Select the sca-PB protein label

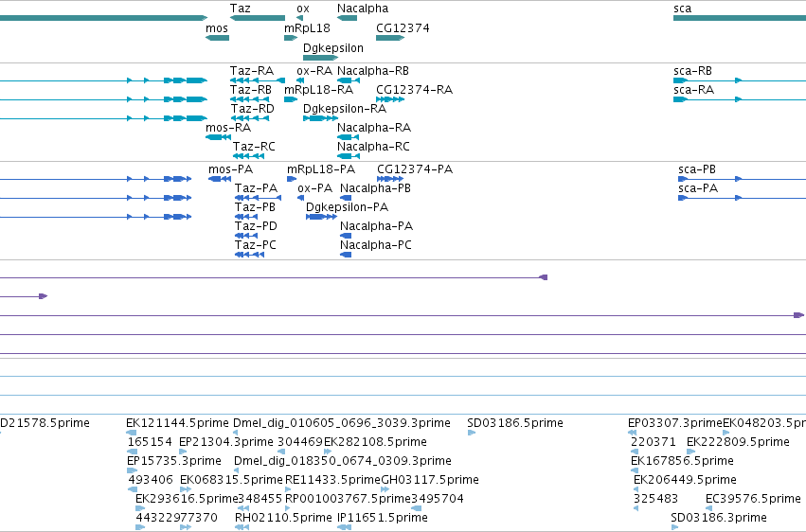pos(697,169)
